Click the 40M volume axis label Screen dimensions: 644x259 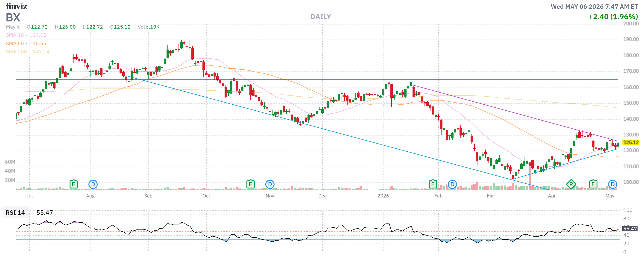coord(10,171)
